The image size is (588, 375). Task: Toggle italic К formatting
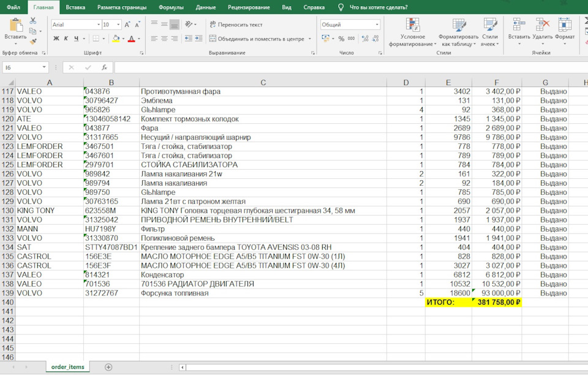point(66,39)
